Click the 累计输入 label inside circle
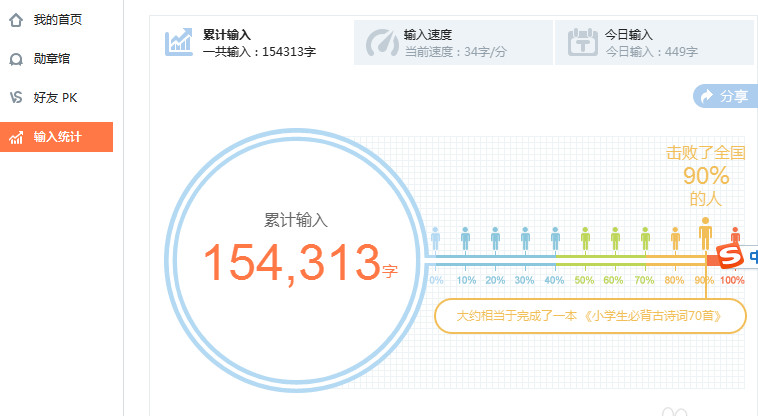The image size is (758, 416). pyautogui.click(x=296, y=220)
